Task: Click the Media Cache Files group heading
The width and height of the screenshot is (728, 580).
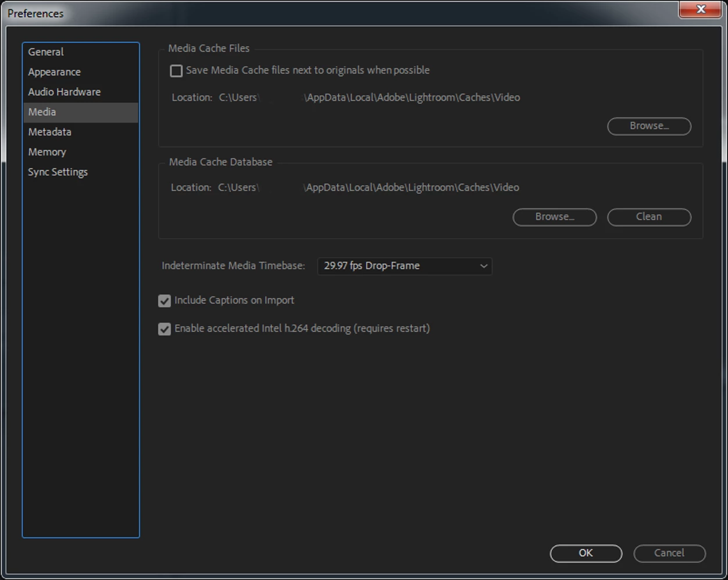Action: [209, 49]
